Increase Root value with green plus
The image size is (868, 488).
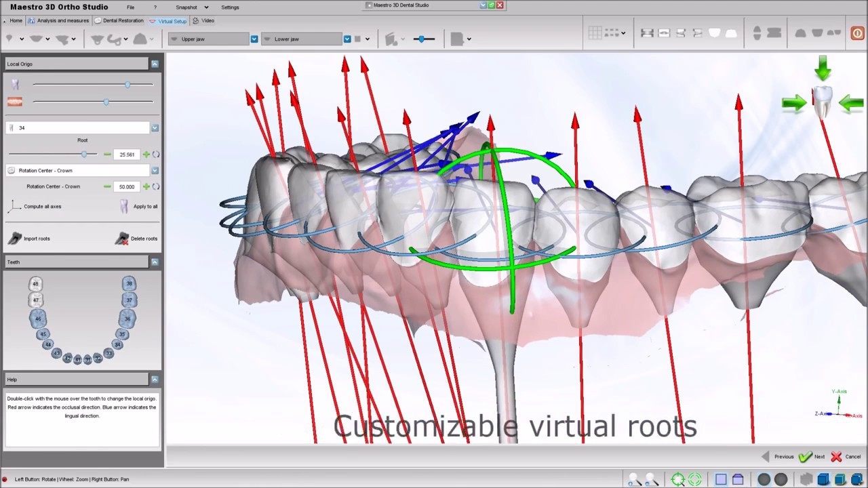146,155
